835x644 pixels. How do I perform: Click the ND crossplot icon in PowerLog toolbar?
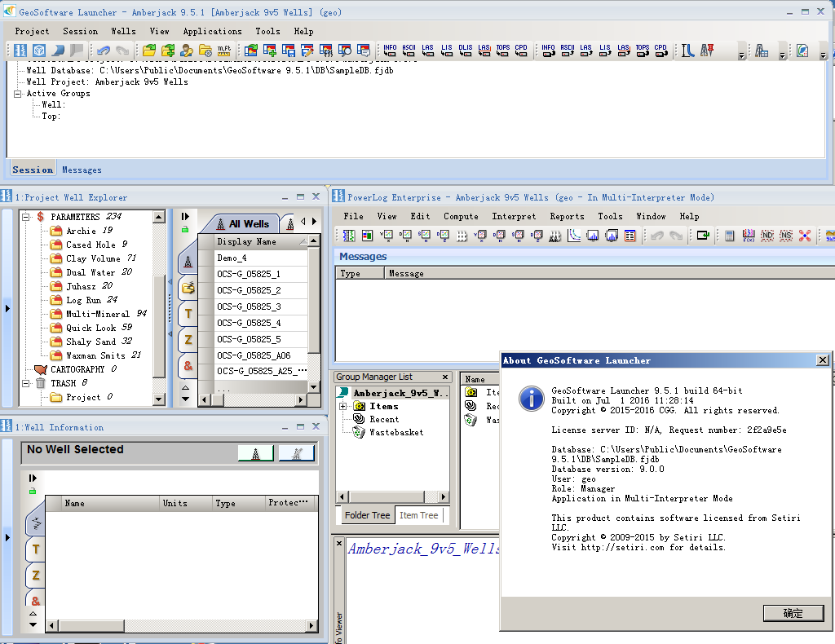click(x=767, y=236)
